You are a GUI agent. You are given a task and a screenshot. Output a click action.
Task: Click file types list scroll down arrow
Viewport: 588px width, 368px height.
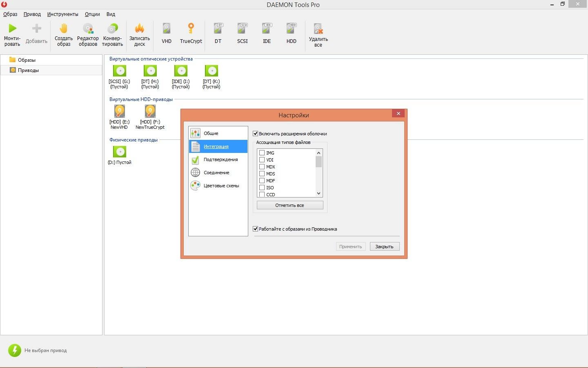pos(318,193)
